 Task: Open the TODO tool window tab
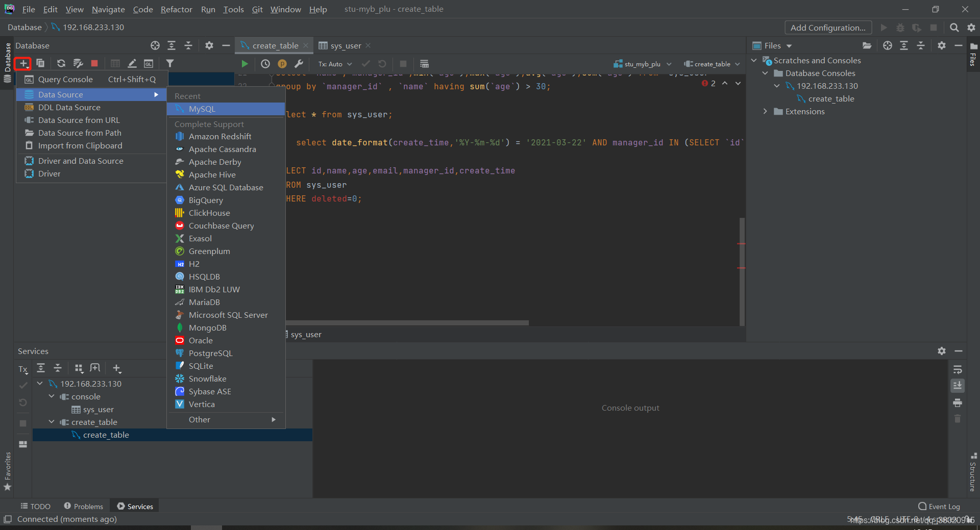(36, 506)
